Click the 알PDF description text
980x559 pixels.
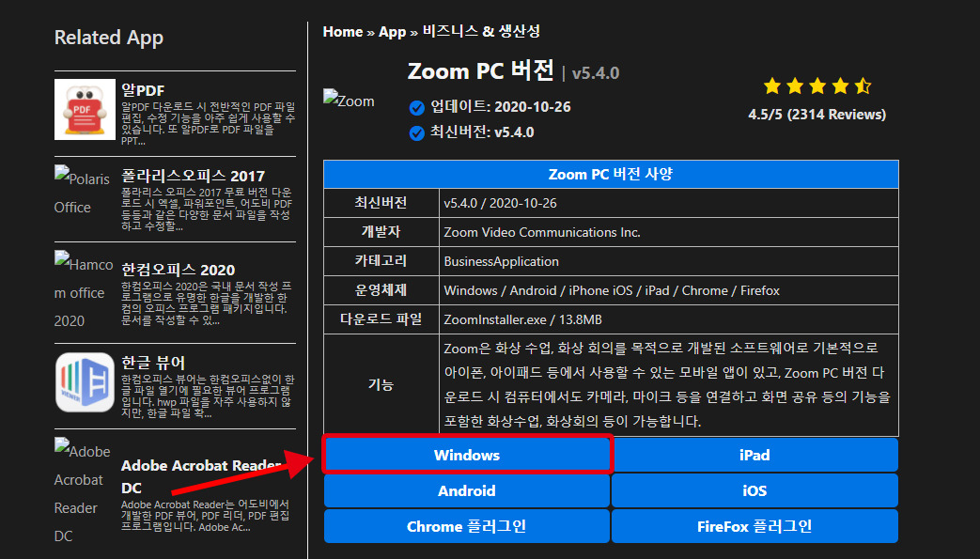click(209, 124)
